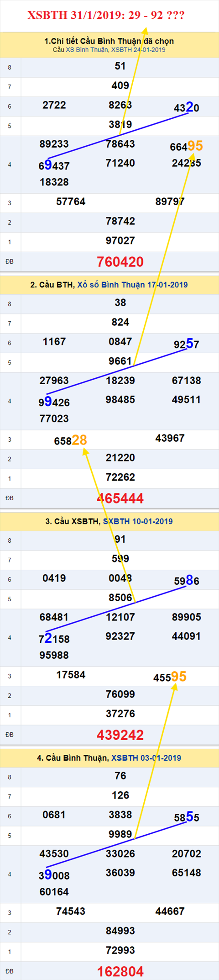Viewport: 219px width, 980px height.
Task: Click the eighth prize number 38
Action: (x=120, y=302)
